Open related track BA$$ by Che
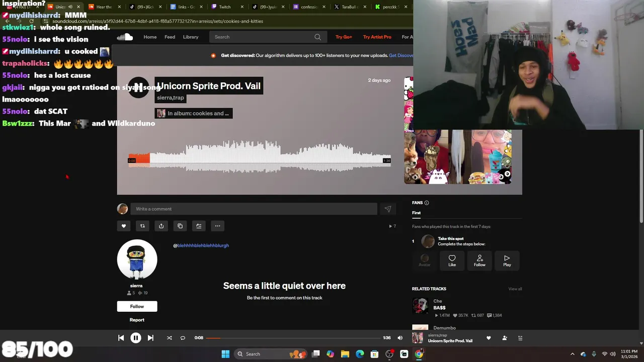 pos(439,308)
